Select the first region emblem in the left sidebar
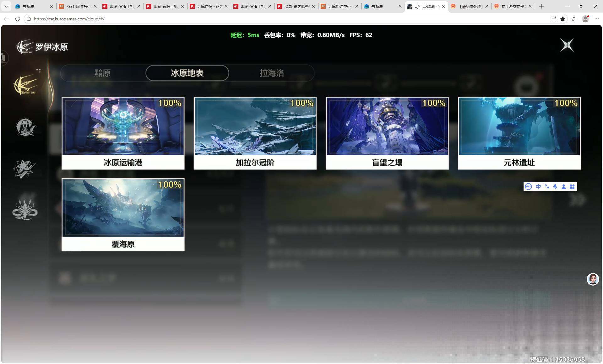This screenshot has width=603, height=364. coord(25,85)
